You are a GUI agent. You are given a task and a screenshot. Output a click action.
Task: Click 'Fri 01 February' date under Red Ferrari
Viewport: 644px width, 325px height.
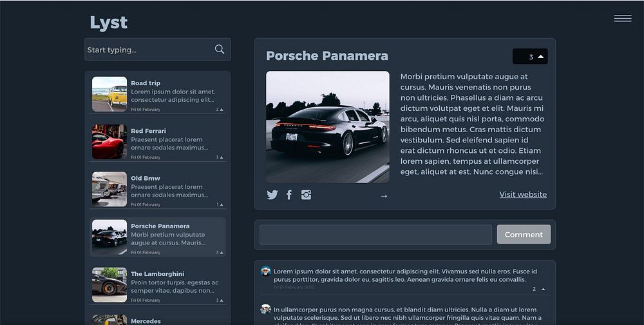(x=146, y=157)
